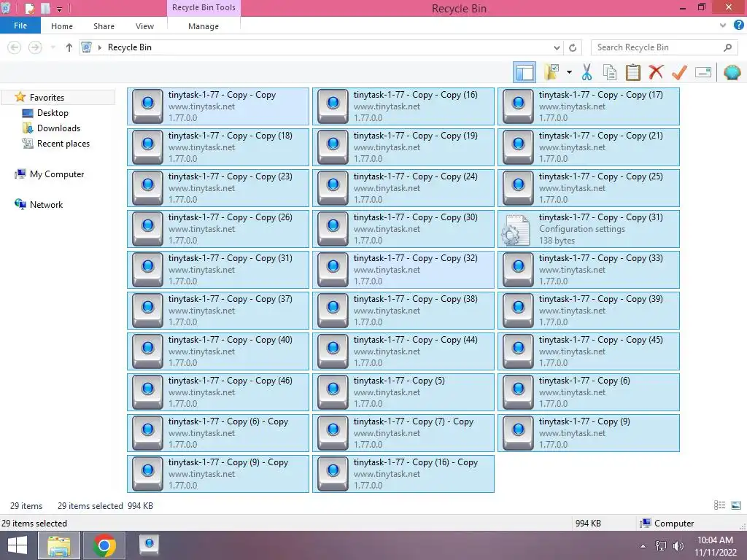Screen dimensions: 747x560
Task: Switch to the Share ribbon tab
Action: click(x=104, y=26)
